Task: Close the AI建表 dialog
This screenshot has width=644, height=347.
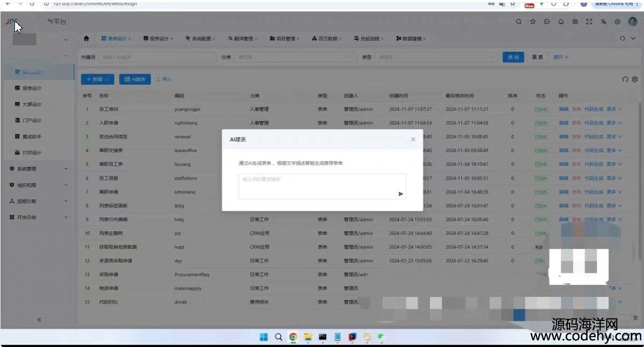Action: point(413,140)
